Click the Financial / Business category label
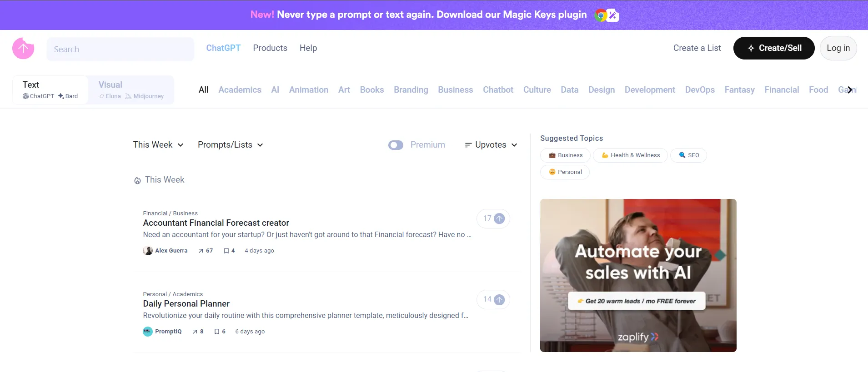 point(170,213)
